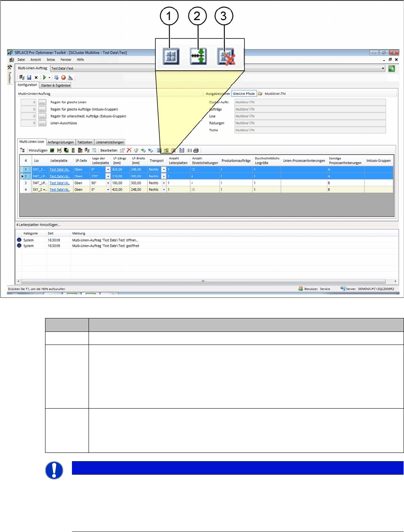This screenshot has height=532, width=404.
Task: Click the Server entry in the status bar
Action: 367,289
